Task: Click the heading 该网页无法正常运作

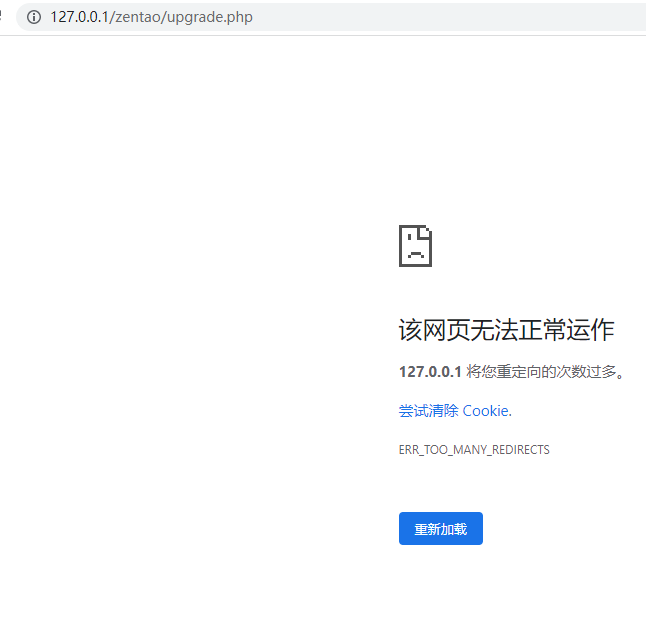Action: (x=506, y=330)
